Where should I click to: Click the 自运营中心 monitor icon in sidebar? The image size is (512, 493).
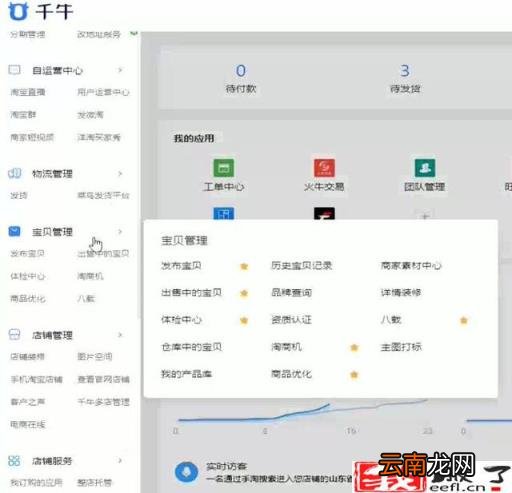click(14, 70)
